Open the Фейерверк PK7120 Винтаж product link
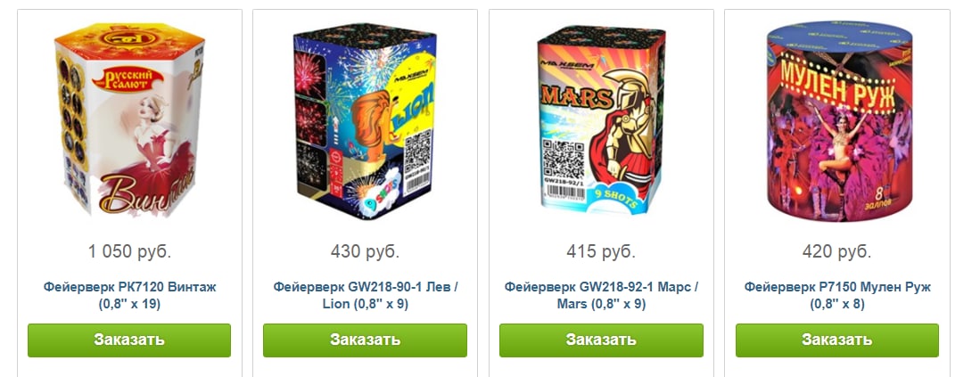The image size is (980, 377). click(x=129, y=296)
